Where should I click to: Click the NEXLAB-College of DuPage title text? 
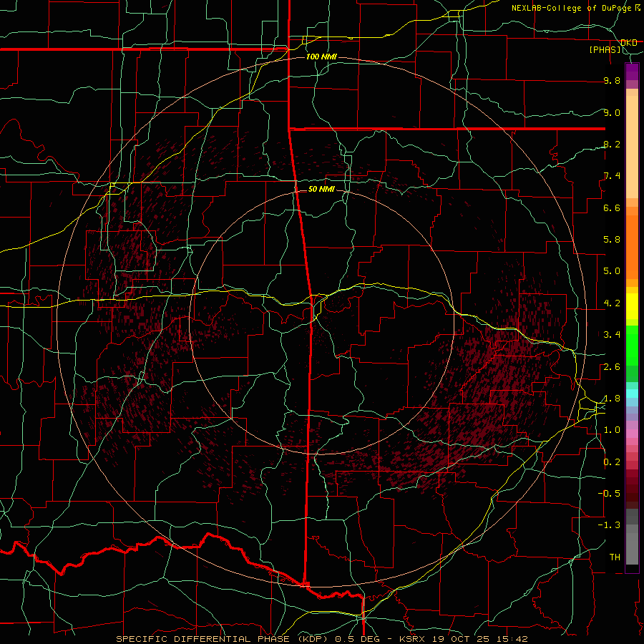pyautogui.click(x=571, y=8)
